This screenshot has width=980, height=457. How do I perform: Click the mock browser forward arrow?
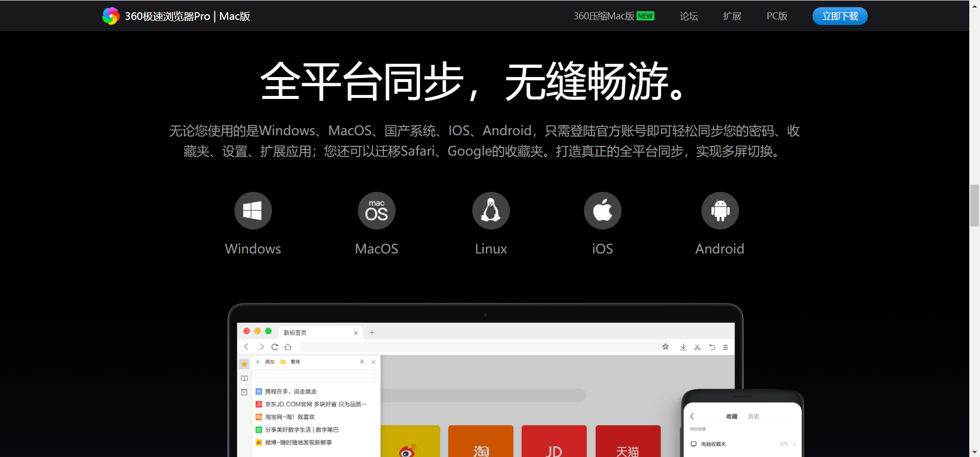pyautogui.click(x=261, y=347)
